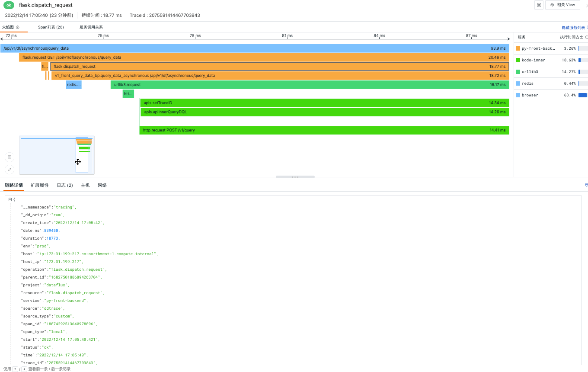Click the 持续时间 : 18.77 ms label

(102, 15)
